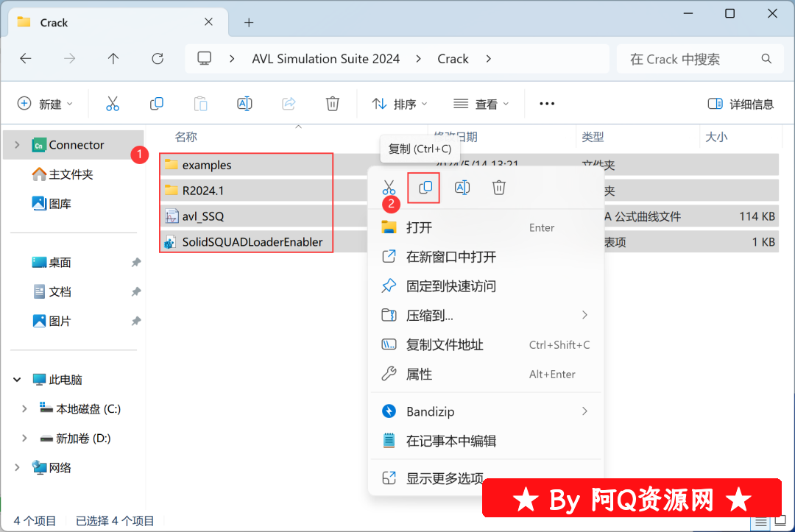Viewport: 795px width, 532px height.
Task: Click the Cut scissors icon in context menu
Action: [389, 188]
